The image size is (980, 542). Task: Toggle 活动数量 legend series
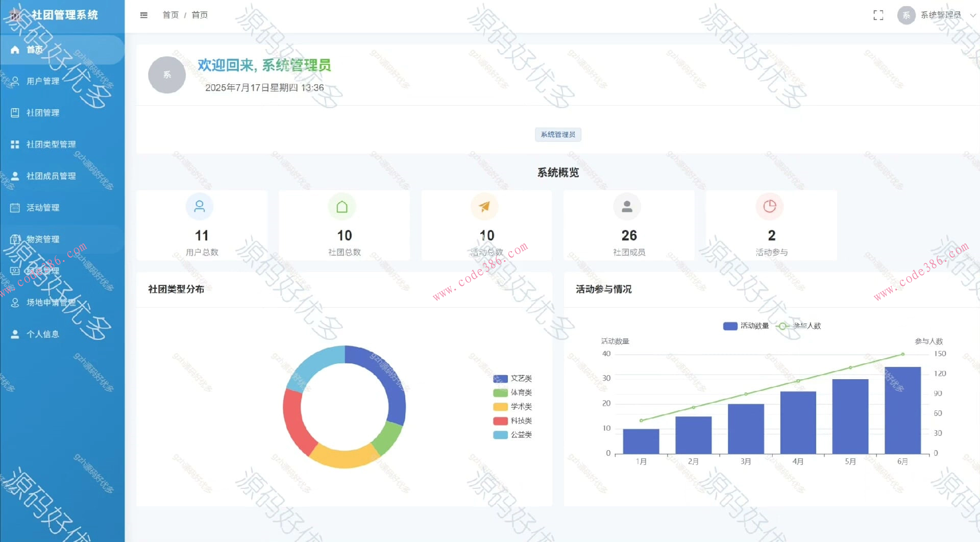click(746, 326)
